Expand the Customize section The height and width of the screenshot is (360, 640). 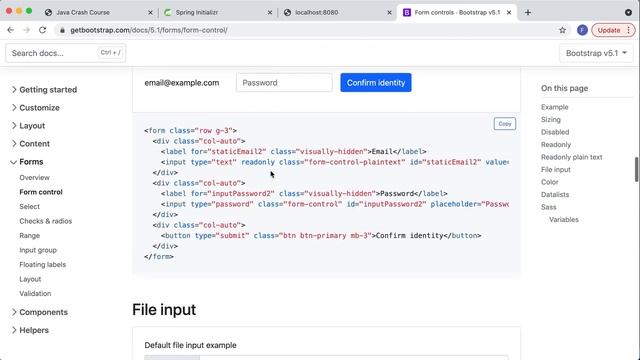[x=36, y=108]
